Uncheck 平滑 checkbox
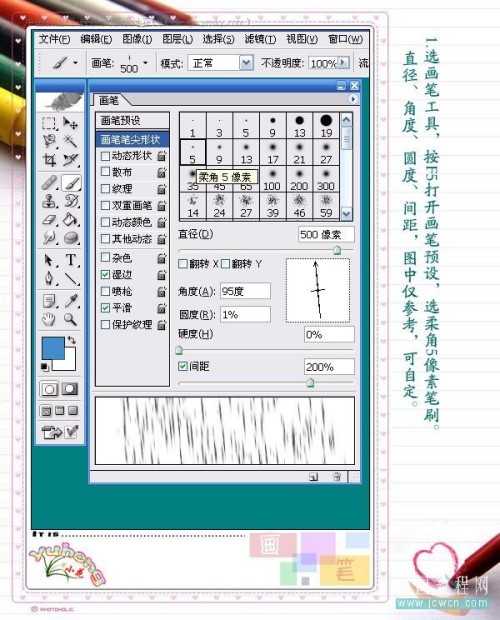 pyautogui.click(x=105, y=308)
